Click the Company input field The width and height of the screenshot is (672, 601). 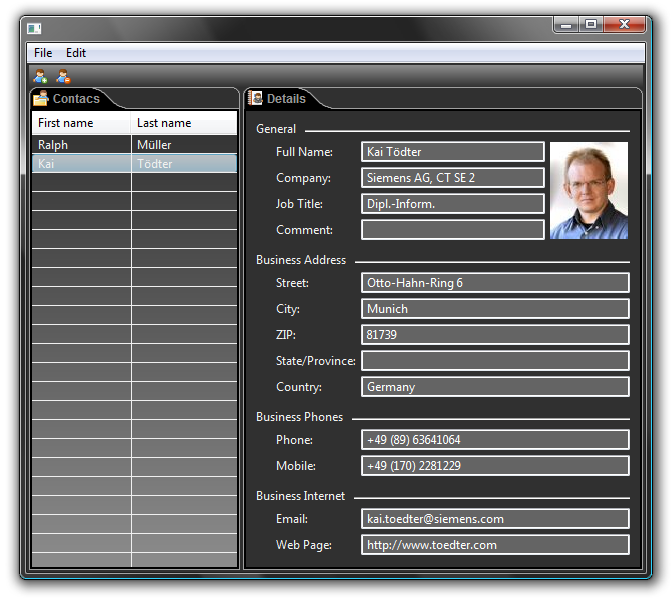[453, 178]
